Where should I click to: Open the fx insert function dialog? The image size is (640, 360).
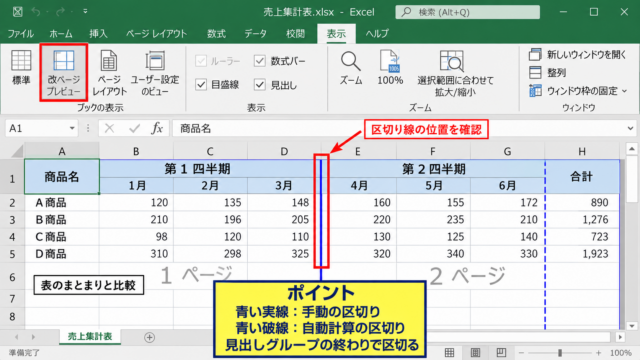[157, 129]
